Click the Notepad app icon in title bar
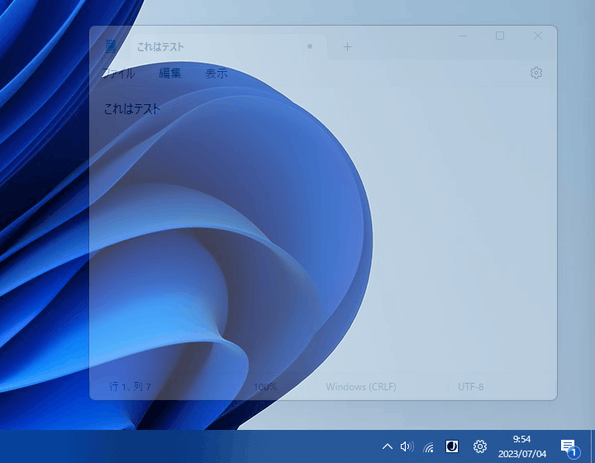The height and width of the screenshot is (463, 595). 110,46
